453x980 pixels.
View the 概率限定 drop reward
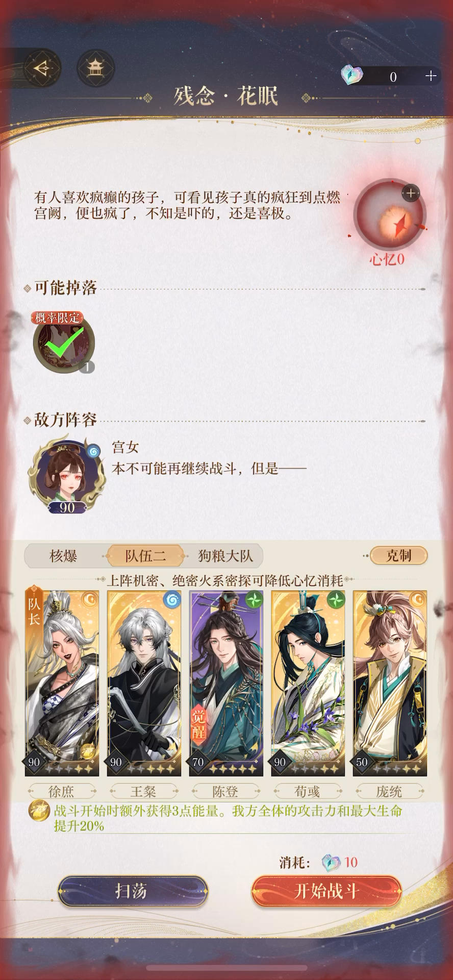64,341
